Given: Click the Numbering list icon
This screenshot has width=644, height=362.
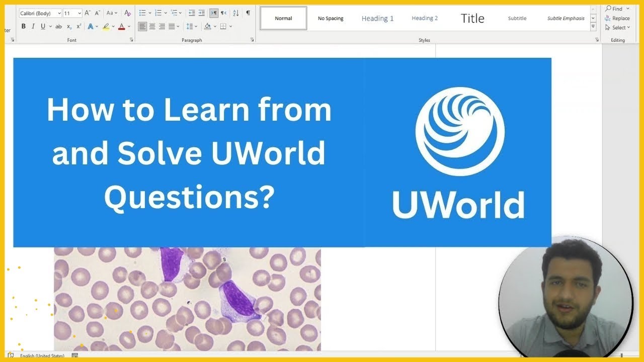Looking at the screenshot, I should 158,13.
